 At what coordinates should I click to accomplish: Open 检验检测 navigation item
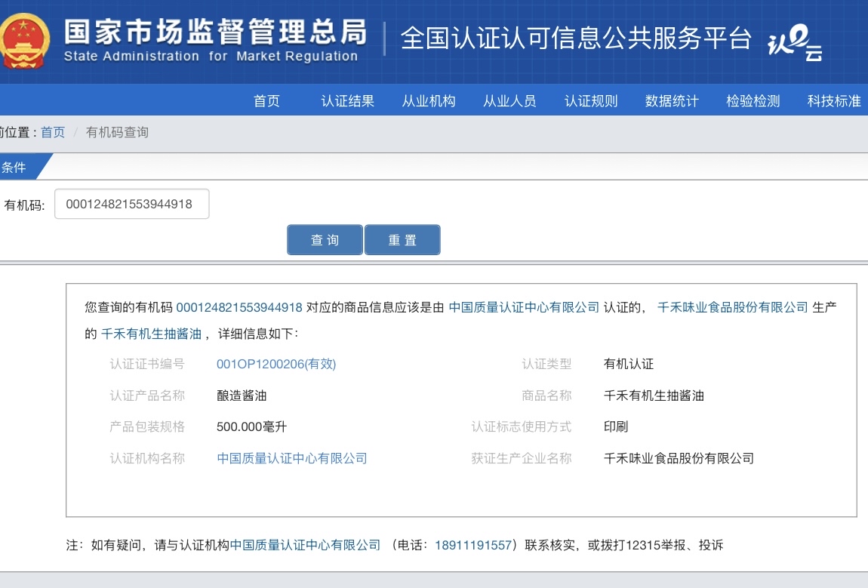[753, 101]
